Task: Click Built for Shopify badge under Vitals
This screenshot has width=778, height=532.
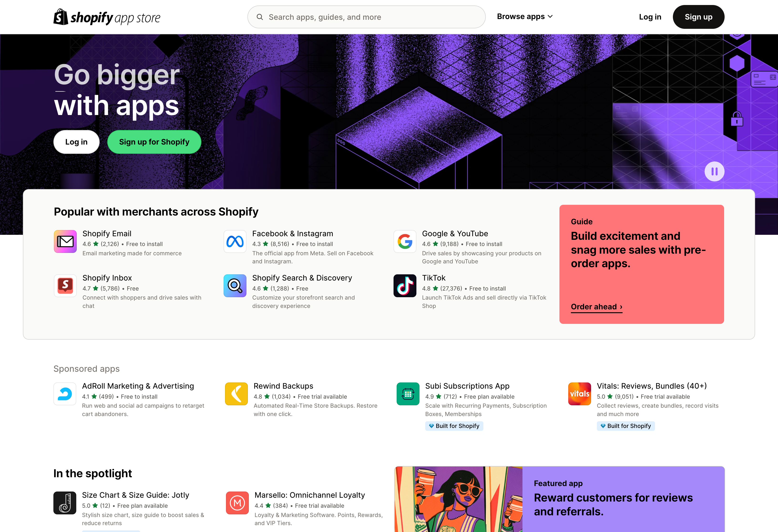Action: click(625, 426)
